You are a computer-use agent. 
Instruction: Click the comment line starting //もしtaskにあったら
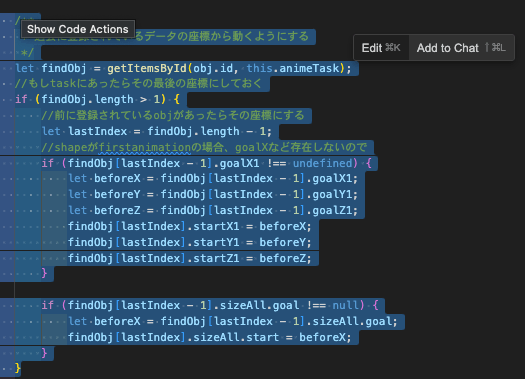pyautogui.click(x=138, y=83)
